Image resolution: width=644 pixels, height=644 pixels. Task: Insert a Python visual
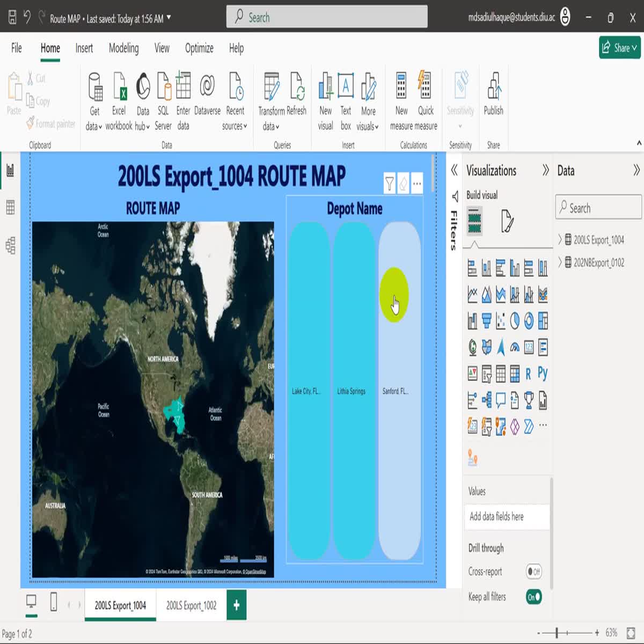click(x=542, y=374)
